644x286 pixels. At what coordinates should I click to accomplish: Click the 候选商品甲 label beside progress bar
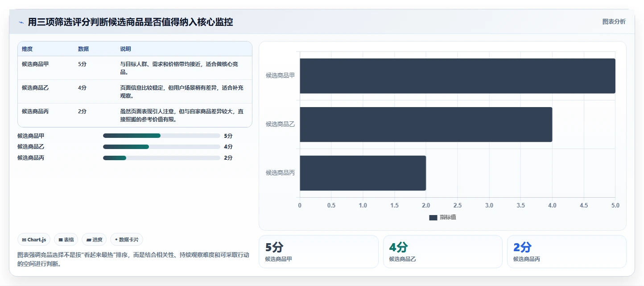[x=31, y=136]
